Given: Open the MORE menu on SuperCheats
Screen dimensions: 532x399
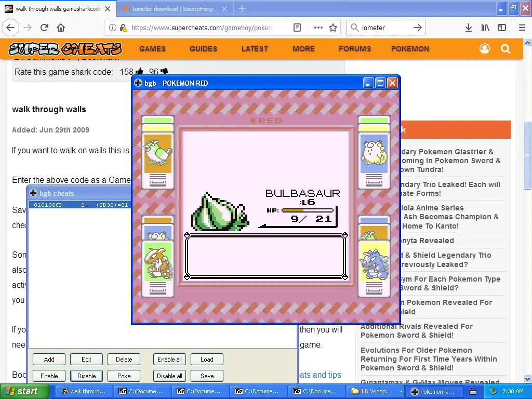Looking at the screenshot, I should pos(303,49).
